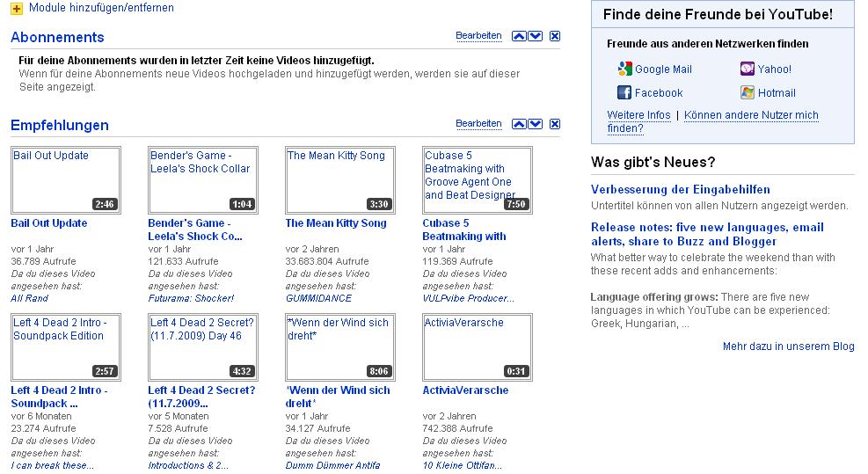Edit the Empfehlungen module via Bearbeiten

pos(478,123)
